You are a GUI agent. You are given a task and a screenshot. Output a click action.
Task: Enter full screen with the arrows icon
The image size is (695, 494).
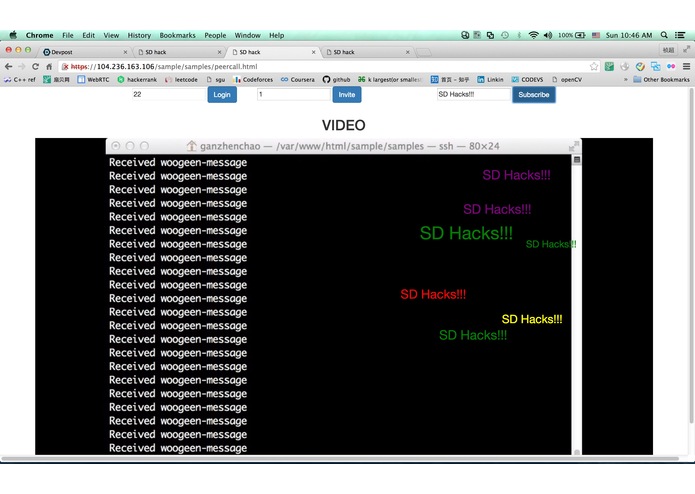(687, 50)
